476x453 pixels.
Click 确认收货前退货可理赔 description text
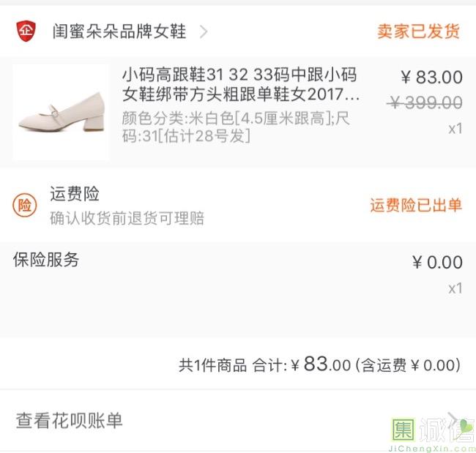click(127, 218)
